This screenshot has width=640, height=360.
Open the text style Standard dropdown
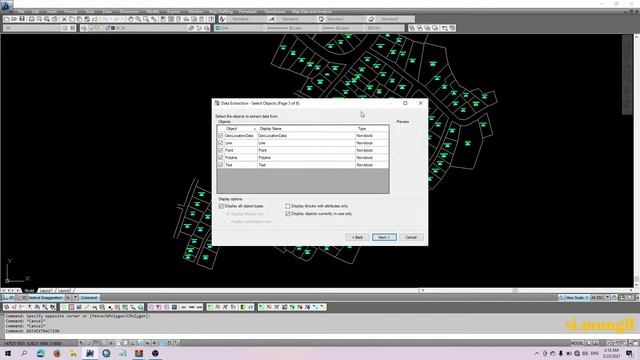point(246,19)
